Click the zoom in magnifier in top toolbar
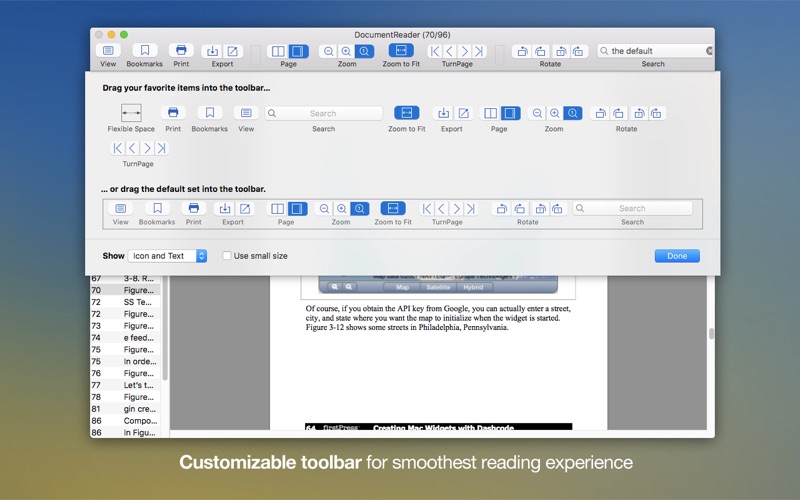 346,51
